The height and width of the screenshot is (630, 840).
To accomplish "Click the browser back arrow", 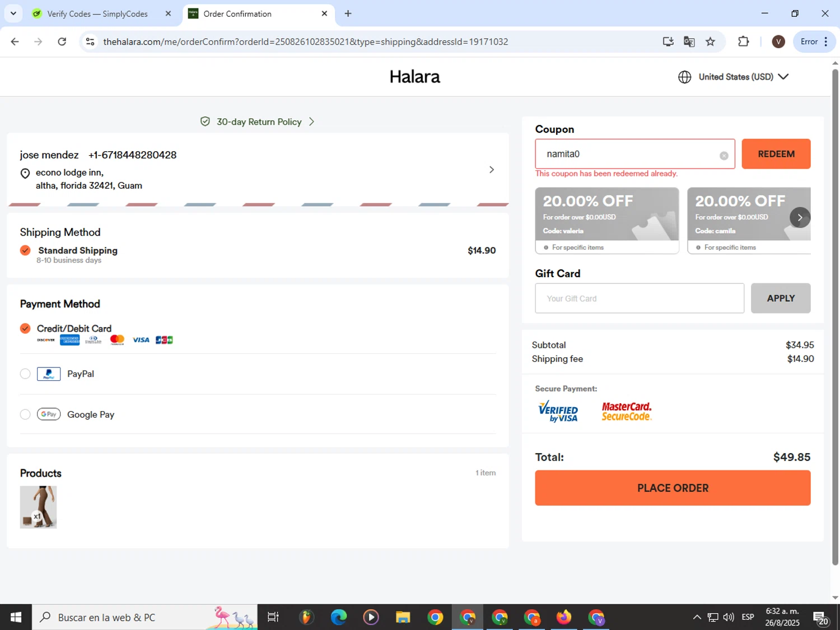I will click(15, 41).
